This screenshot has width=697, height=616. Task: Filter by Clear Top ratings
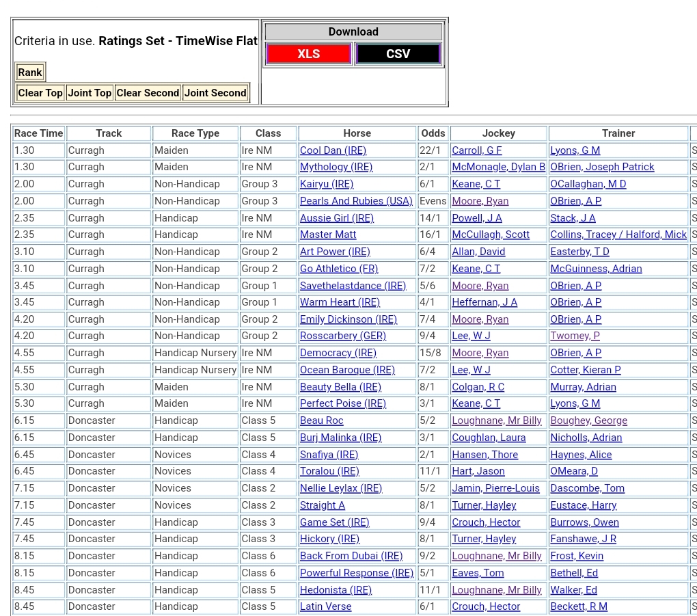[x=40, y=93]
